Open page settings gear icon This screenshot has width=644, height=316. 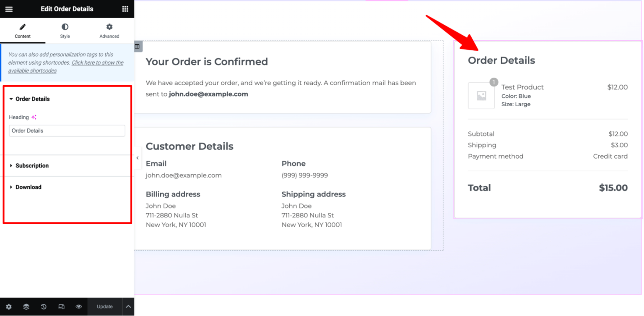[x=9, y=307]
